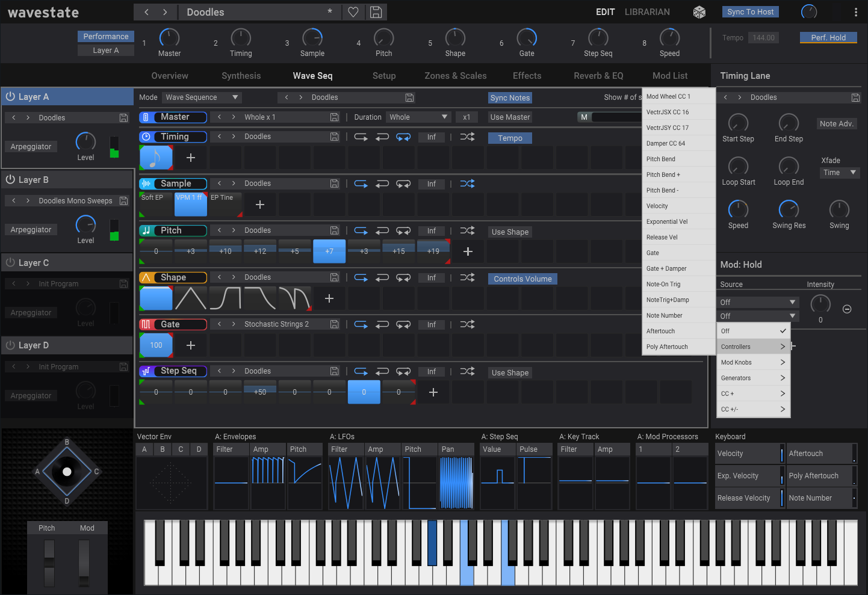Click the Pitch lane note icon
Viewport: 868px width, 595px height.
pyautogui.click(x=146, y=230)
